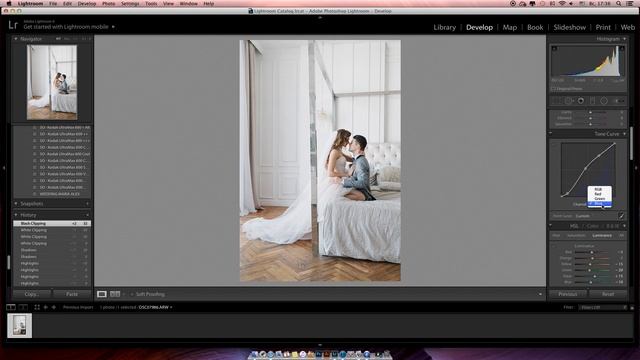Click the go forward arrow in filmstrip bar

pos(53,307)
